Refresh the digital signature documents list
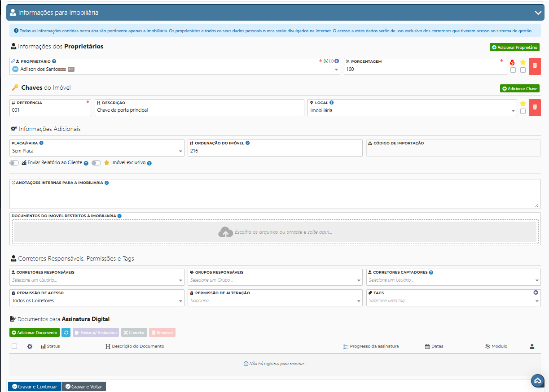 pos(66,332)
